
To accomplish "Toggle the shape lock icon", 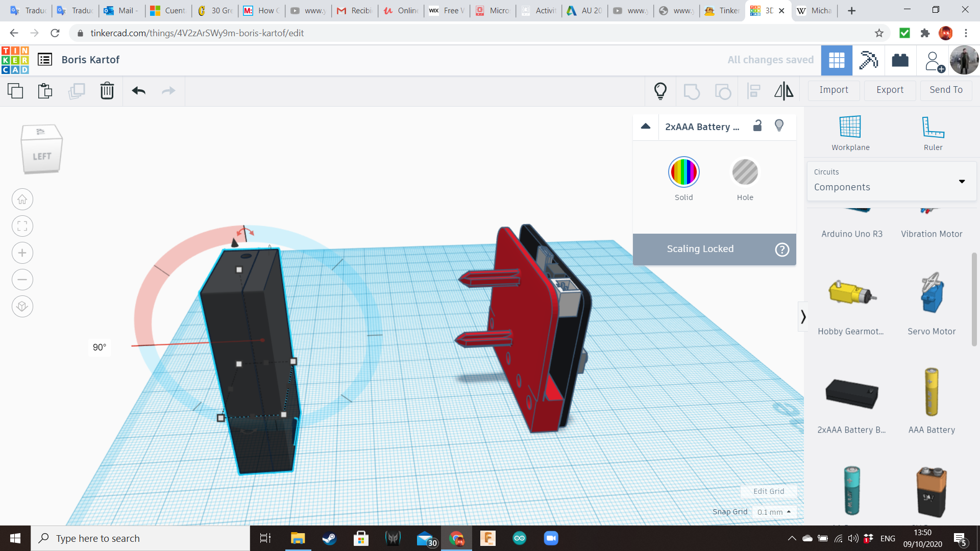I will [757, 126].
